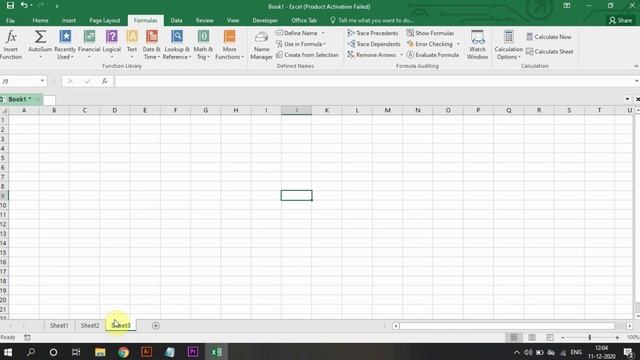Add a new sheet with plus icon
The width and height of the screenshot is (640, 360).
[156, 326]
